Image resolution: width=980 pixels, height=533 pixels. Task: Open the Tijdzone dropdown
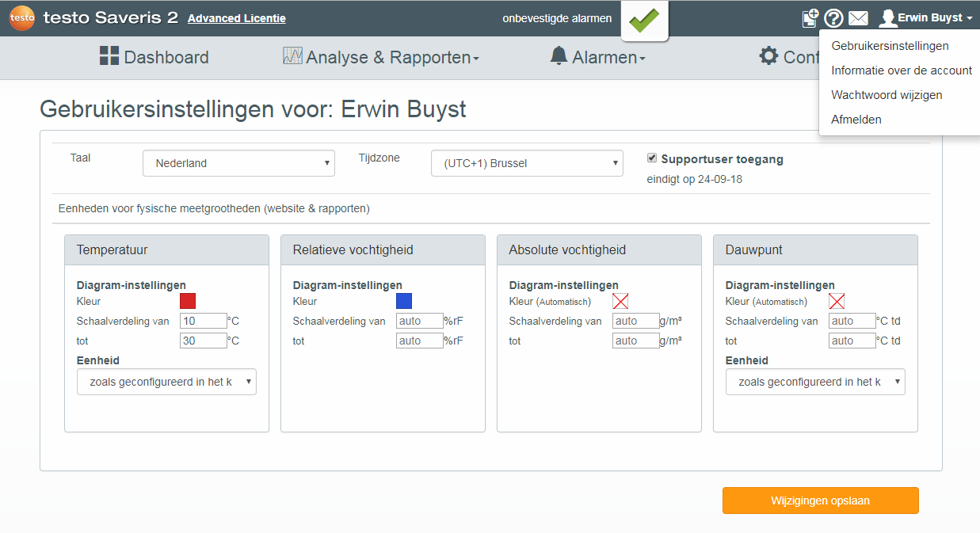[527, 163]
